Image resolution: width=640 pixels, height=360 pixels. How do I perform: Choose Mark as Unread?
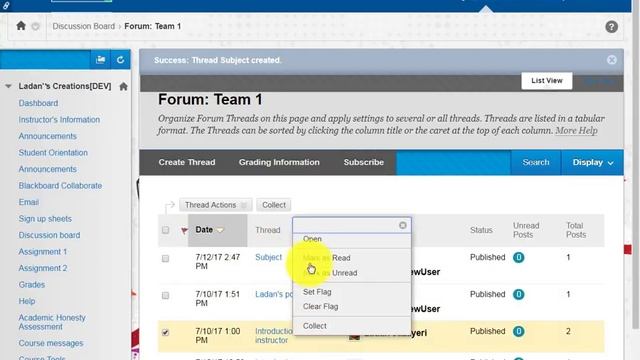pyautogui.click(x=330, y=273)
